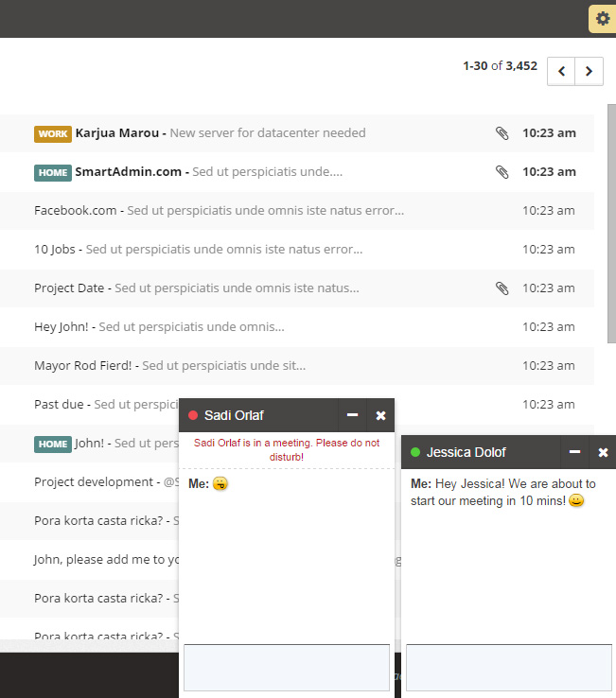Open the 10 Jobs email

tap(199, 250)
